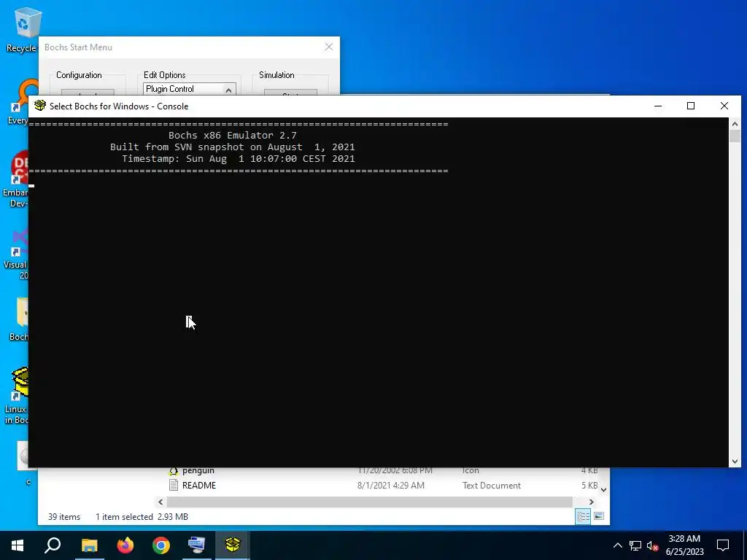Viewport: 747px width, 560px height.
Task: Select the README file in Explorer
Action: (198, 485)
